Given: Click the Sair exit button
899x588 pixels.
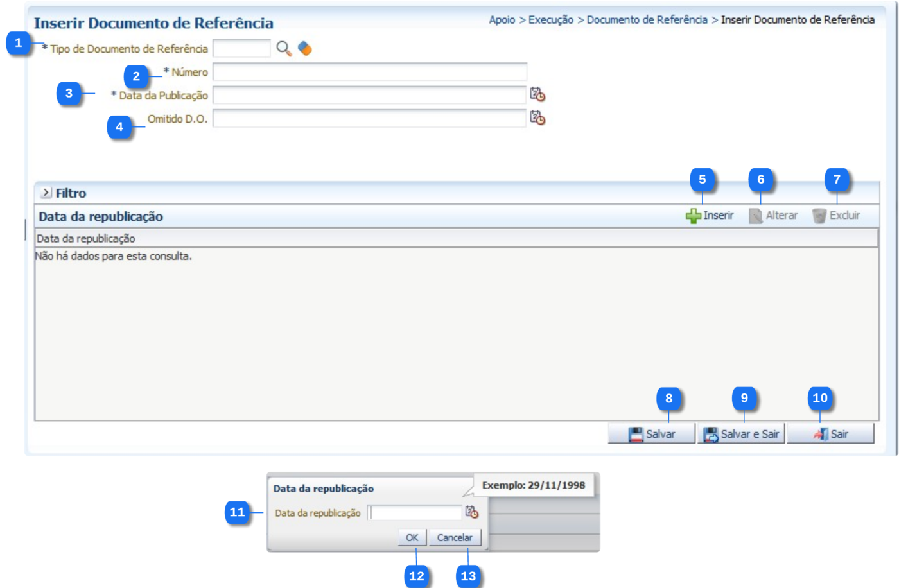Looking at the screenshot, I should (x=830, y=434).
